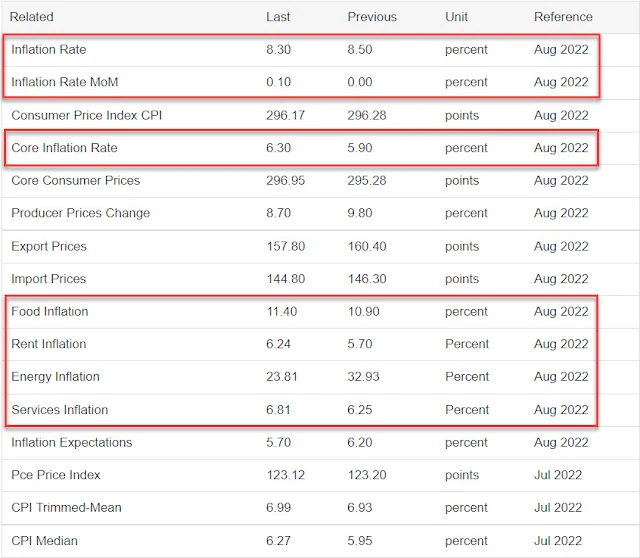640x558 pixels.
Task: Click the Related column header
Action: pyautogui.click(x=31, y=17)
